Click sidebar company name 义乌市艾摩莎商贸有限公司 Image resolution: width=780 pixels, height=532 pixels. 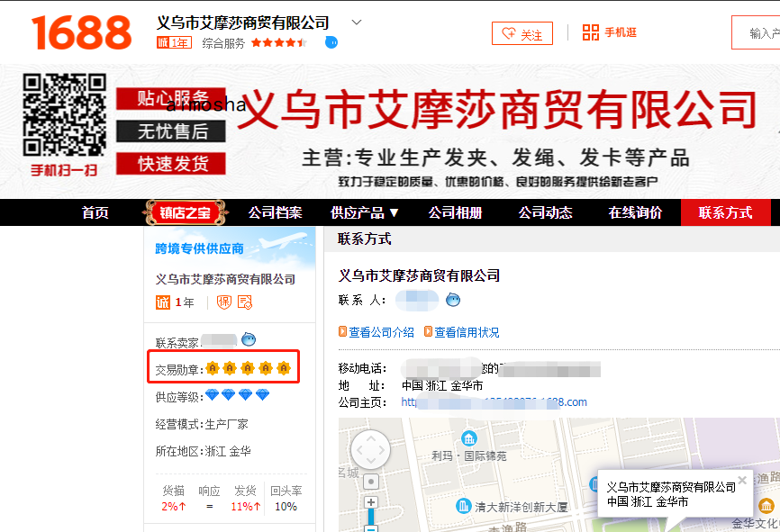point(225,279)
